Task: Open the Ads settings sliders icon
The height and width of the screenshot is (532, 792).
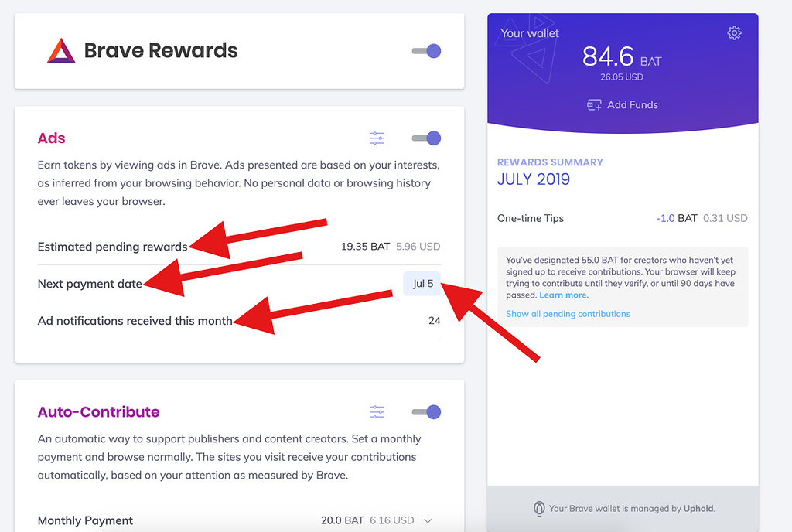Action: coord(377,138)
